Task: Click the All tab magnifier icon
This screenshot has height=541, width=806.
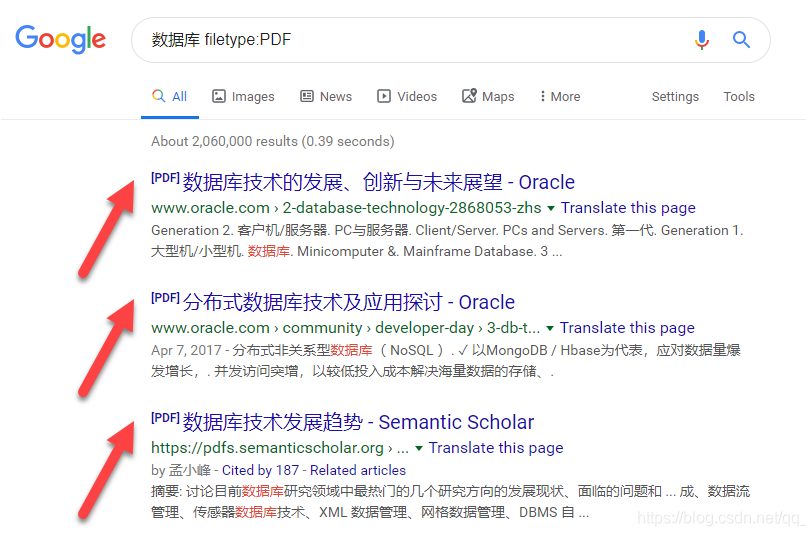Action: click(x=158, y=96)
